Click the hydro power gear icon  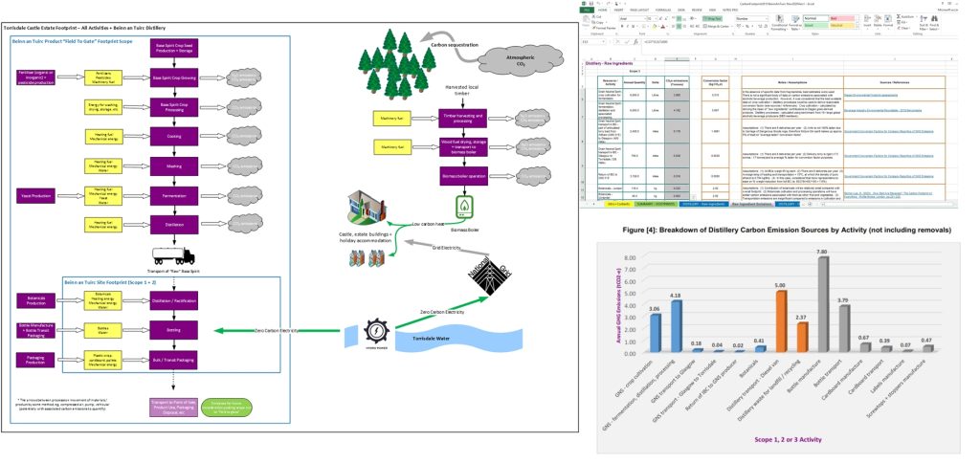pos(377,330)
